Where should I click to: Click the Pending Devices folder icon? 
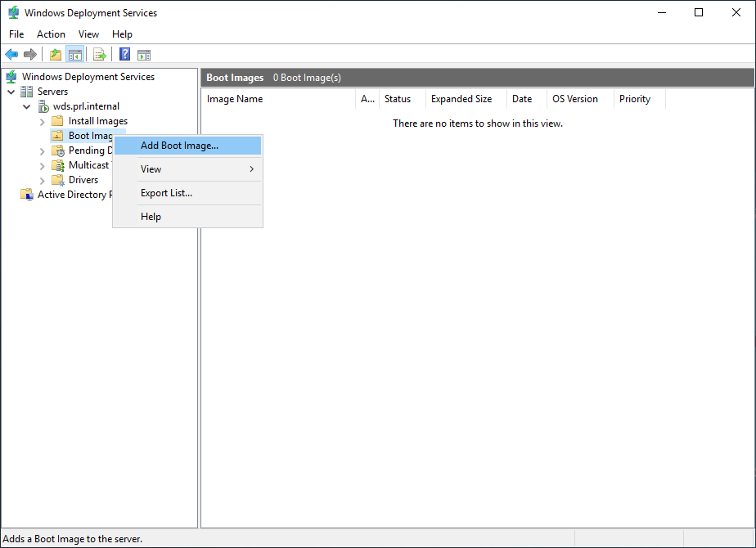click(x=58, y=150)
